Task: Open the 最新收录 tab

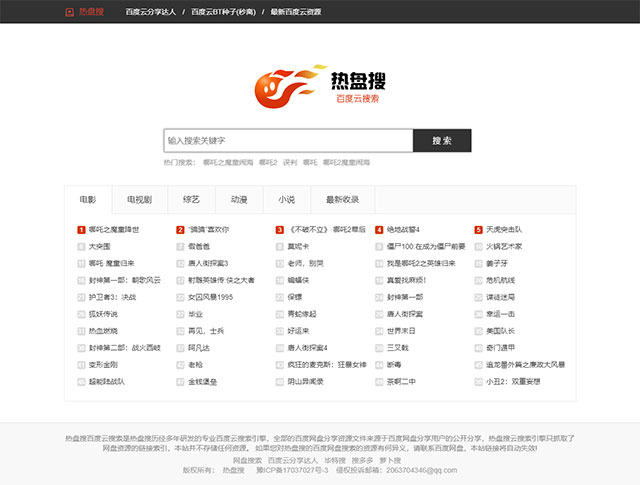Action: pos(342,200)
